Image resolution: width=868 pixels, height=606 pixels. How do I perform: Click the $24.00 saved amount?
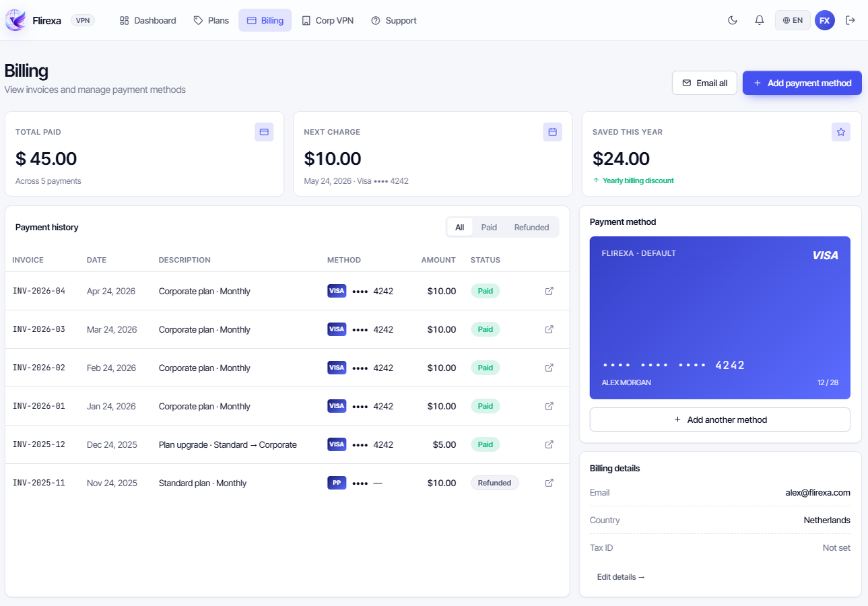(621, 159)
